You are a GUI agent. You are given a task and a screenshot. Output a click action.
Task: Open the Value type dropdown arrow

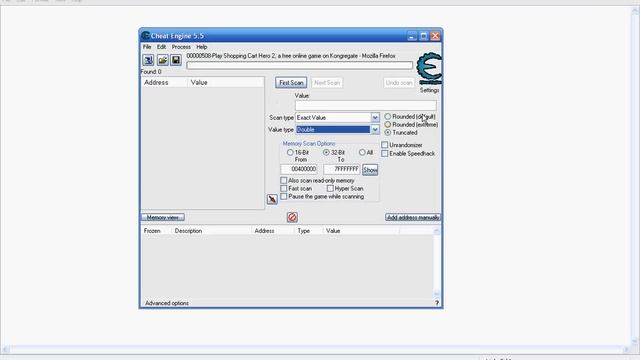pyautogui.click(x=375, y=129)
